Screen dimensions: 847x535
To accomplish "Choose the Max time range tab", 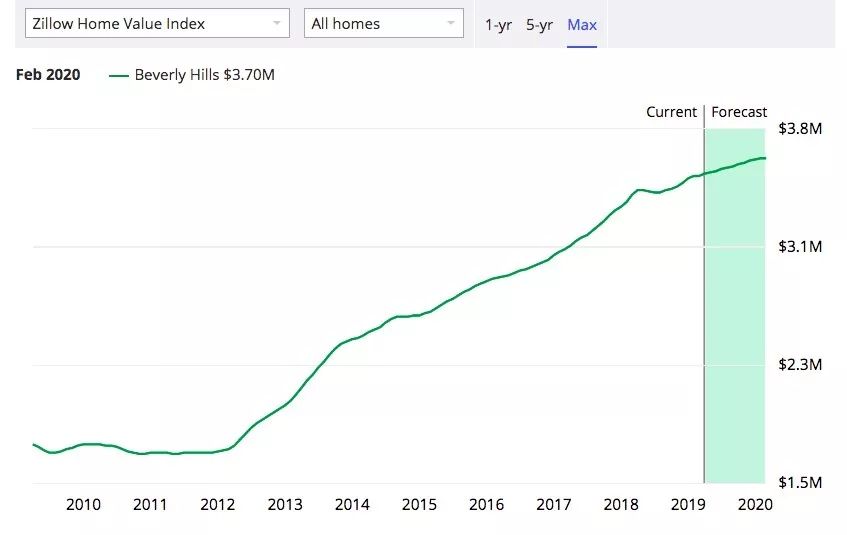I will (582, 24).
